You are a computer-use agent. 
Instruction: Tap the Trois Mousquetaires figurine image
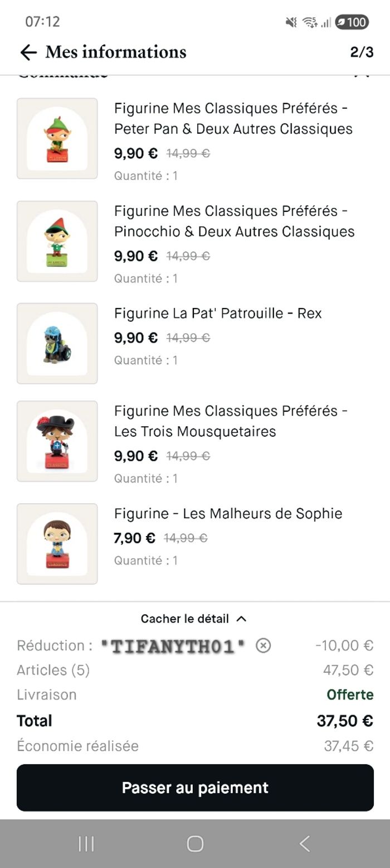click(57, 441)
